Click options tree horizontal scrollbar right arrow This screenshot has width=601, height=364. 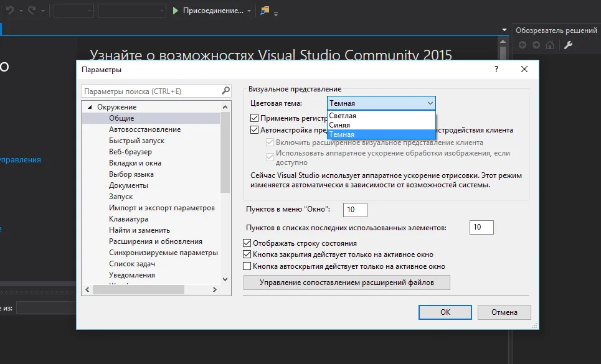pos(215,290)
